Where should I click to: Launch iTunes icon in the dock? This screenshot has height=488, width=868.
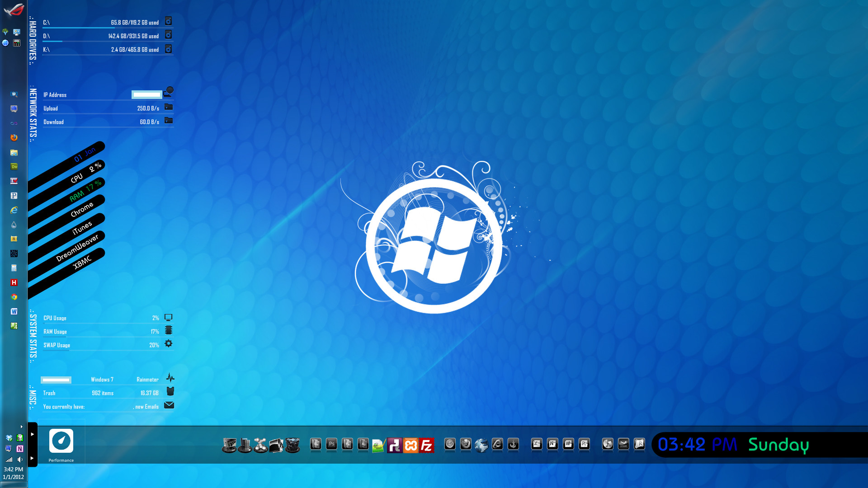pyautogui.click(x=608, y=444)
